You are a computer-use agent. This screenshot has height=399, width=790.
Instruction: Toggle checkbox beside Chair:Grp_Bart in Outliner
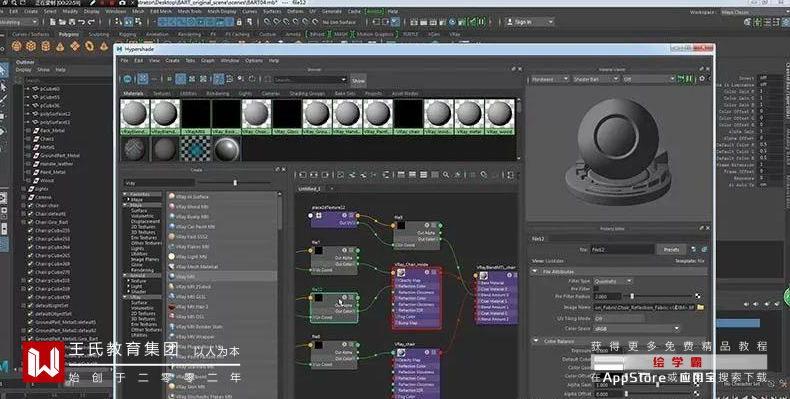(30, 222)
